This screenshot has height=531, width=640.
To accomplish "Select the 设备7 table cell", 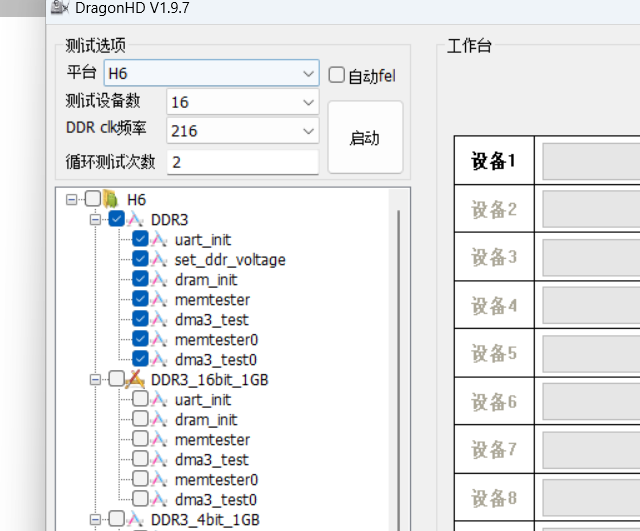I will click(494, 449).
